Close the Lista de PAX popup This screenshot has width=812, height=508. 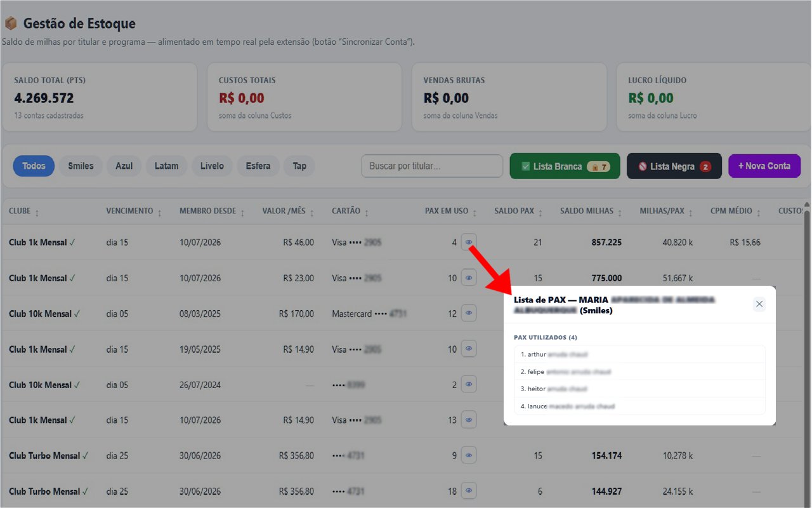(x=759, y=304)
